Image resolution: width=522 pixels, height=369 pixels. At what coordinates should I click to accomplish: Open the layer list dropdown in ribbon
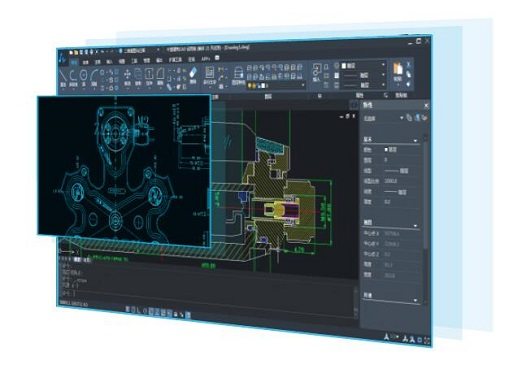click(276, 86)
